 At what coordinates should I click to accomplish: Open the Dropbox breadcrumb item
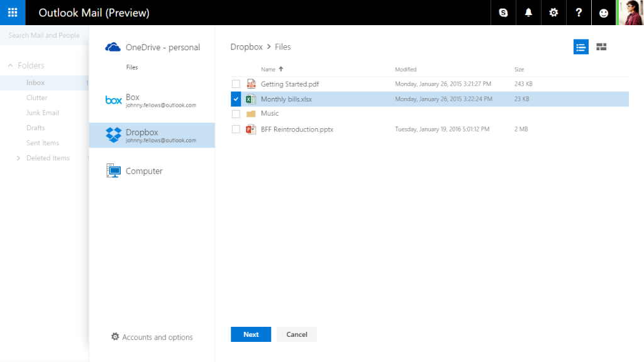tap(246, 47)
